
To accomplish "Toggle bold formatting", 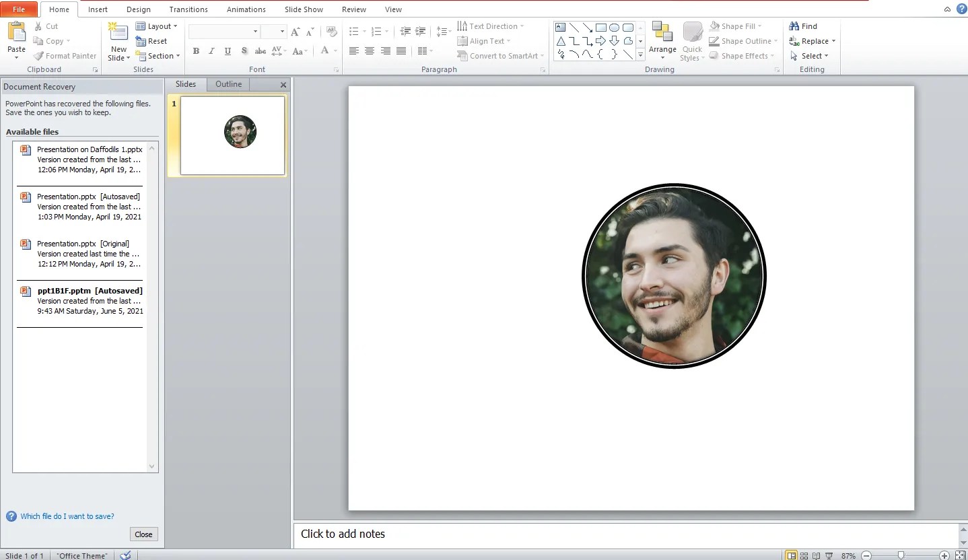I will click(196, 50).
